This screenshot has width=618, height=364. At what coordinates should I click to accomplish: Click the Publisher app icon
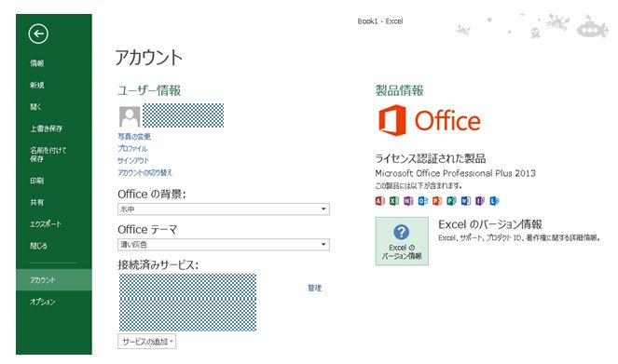[451, 201]
